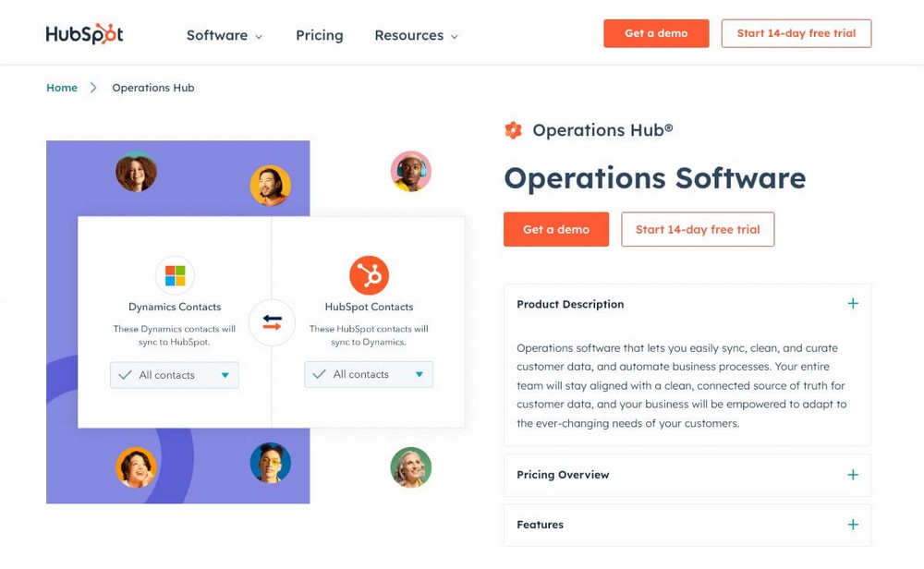The width and height of the screenshot is (924, 569).
Task: Click avatar of laughing woman on orange
Action: [136, 467]
